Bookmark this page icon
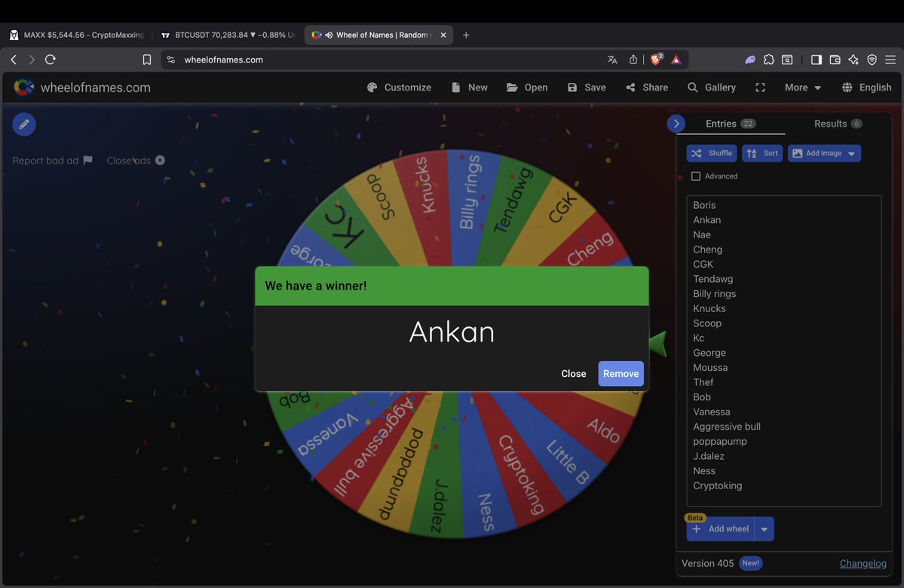The width and height of the screenshot is (904, 588). tap(146, 60)
